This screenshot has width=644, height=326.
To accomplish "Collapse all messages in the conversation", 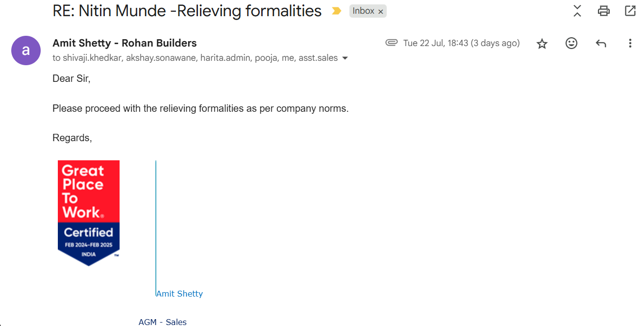I will (x=577, y=11).
